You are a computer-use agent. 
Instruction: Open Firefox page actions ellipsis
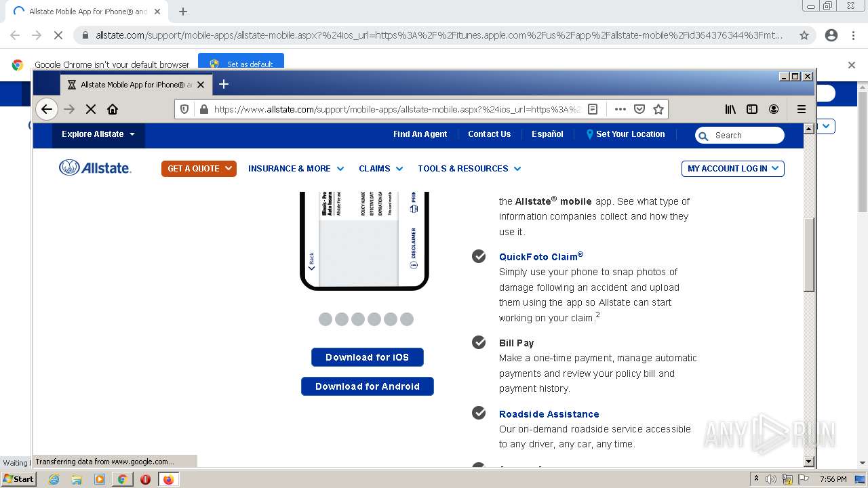(x=620, y=109)
